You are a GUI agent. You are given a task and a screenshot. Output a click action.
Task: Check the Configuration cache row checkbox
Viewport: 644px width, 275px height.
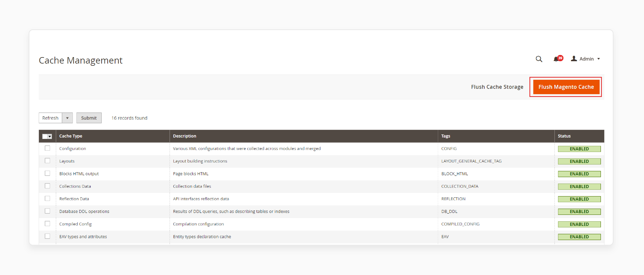tap(47, 148)
